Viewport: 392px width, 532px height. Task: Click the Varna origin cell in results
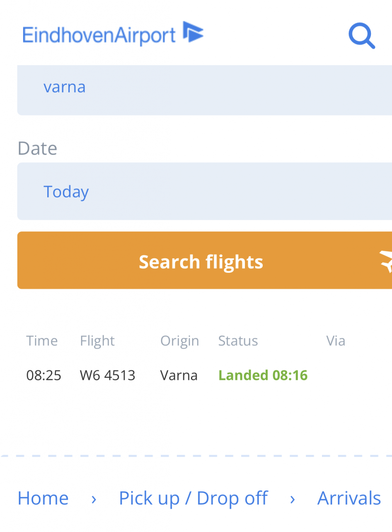point(179,375)
